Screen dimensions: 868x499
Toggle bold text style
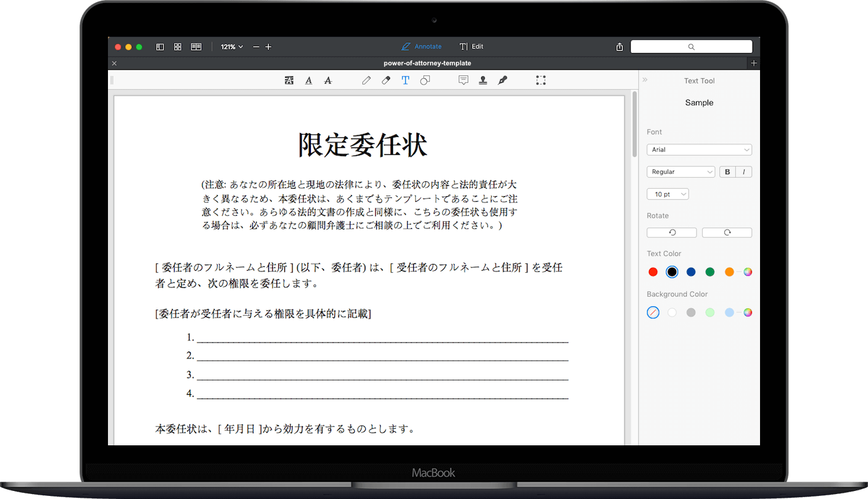(x=727, y=172)
